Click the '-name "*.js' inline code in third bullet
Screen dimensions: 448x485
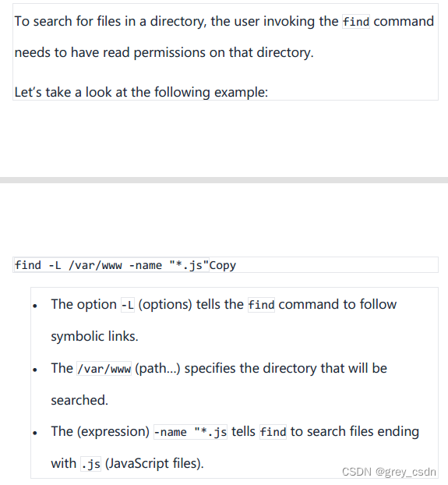190,432
